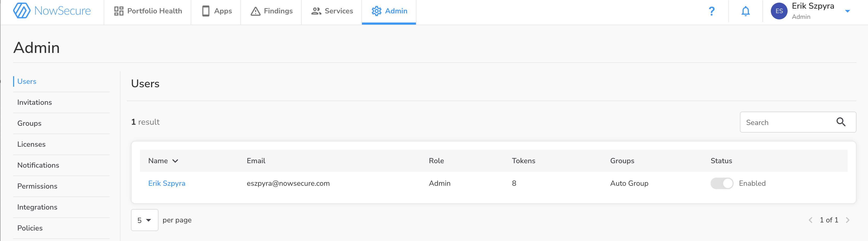The width and height of the screenshot is (868, 241).
Task: Expand the Erik Szpyra account dropdown arrow
Action: click(847, 11)
